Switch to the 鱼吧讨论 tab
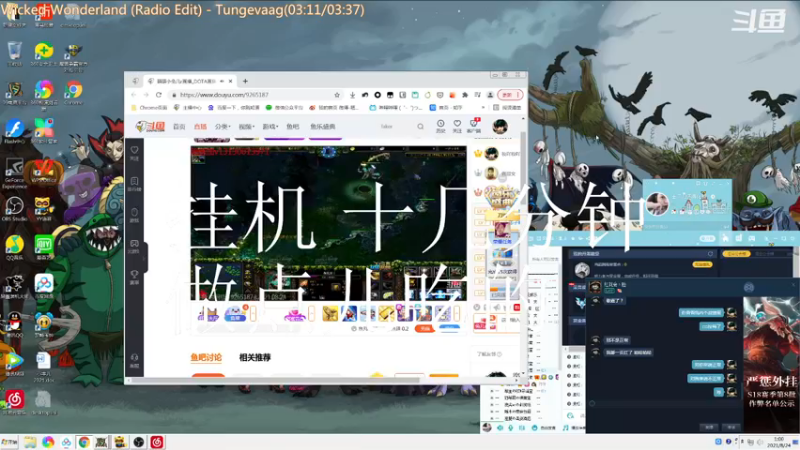 pyautogui.click(x=206, y=357)
